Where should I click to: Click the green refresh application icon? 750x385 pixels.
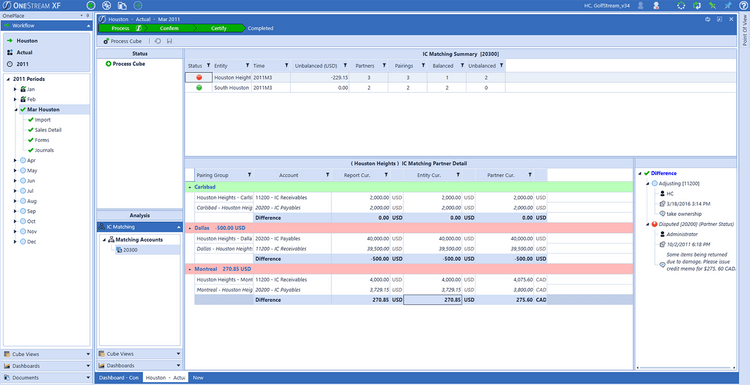click(x=697, y=5)
